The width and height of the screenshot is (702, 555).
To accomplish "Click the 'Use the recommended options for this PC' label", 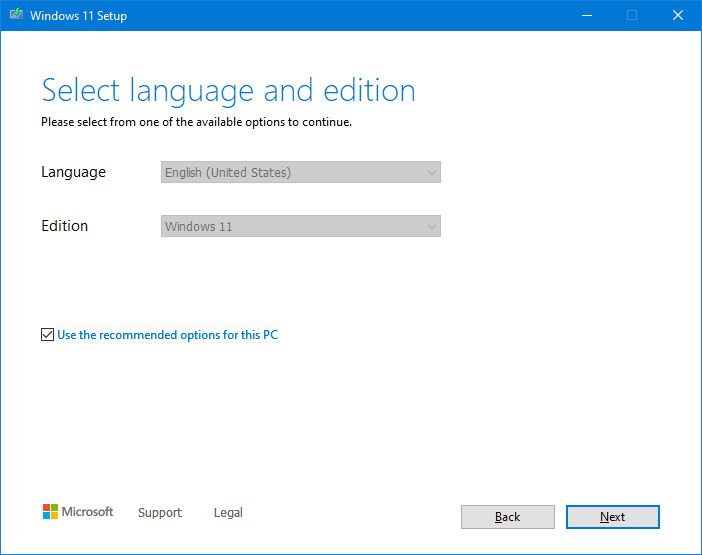I will pyautogui.click(x=167, y=335).
